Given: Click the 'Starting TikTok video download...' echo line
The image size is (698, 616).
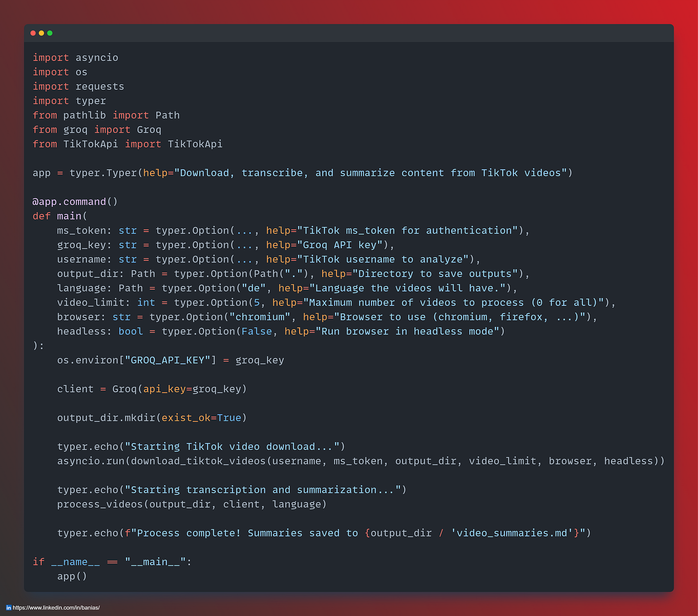Looking at the screenshot, I should (201, 446).
